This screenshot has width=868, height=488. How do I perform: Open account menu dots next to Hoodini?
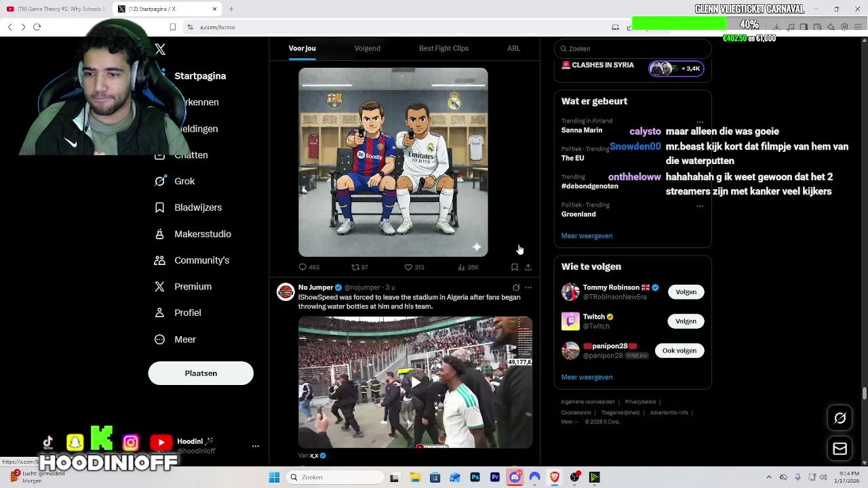256,446
